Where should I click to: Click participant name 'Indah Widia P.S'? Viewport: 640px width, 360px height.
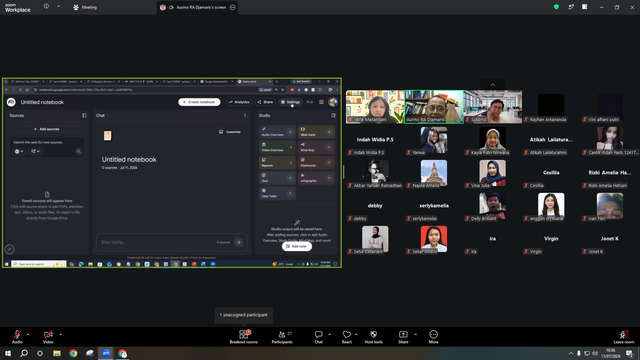pyautogui.click(x=375, y=140)
